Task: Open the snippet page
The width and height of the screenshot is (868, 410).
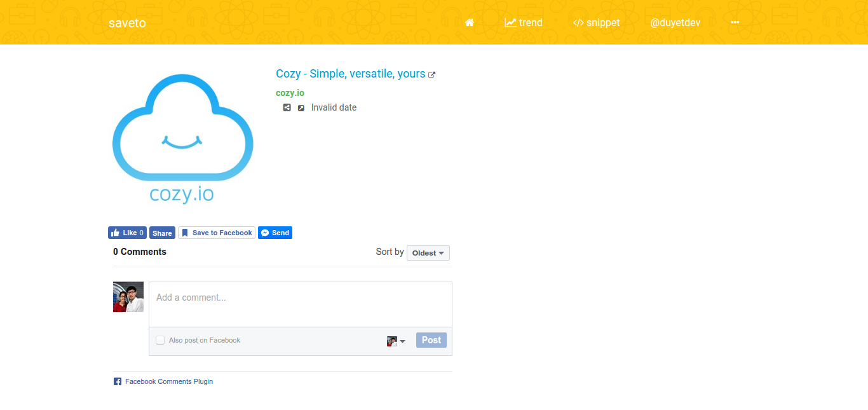Action: [x=596, y=23]
